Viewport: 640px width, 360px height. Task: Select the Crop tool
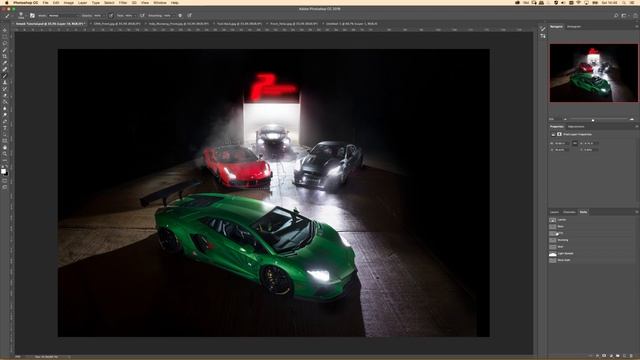(x=5, y=56)
